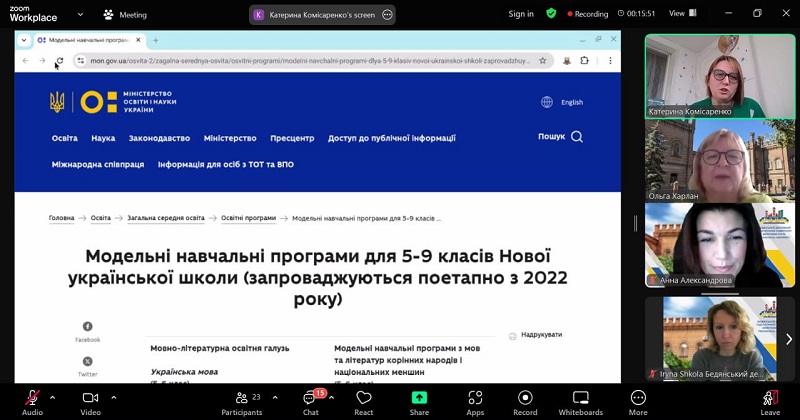Open the Chat panel
Viewport: 800px width, 420px height.
coord(310,403)
